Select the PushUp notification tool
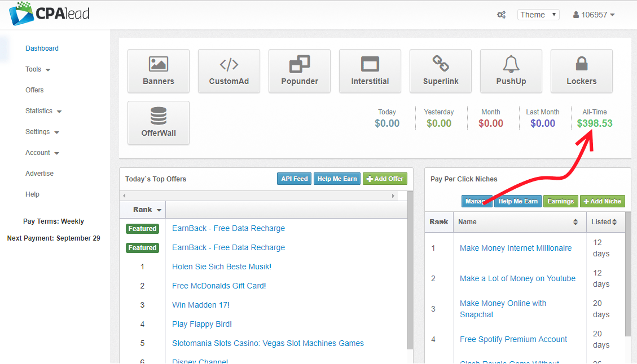Screen dimensions: 637x364 (511, 71)
